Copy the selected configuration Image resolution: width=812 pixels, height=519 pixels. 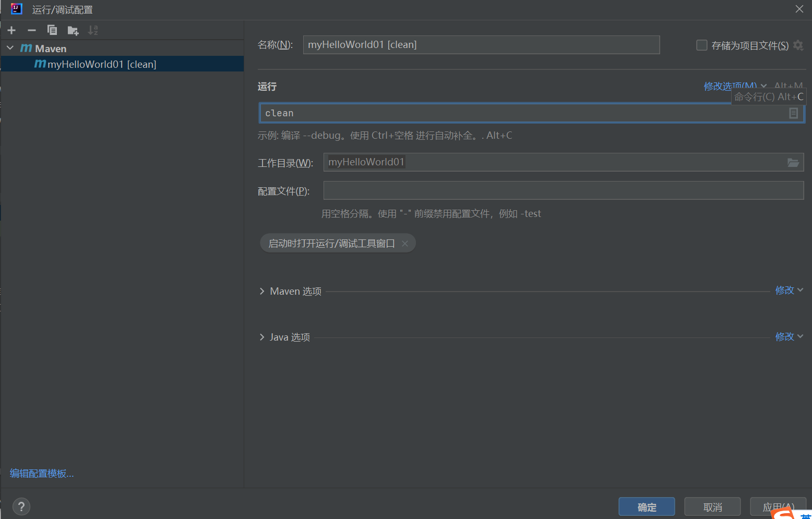point(52,30)
